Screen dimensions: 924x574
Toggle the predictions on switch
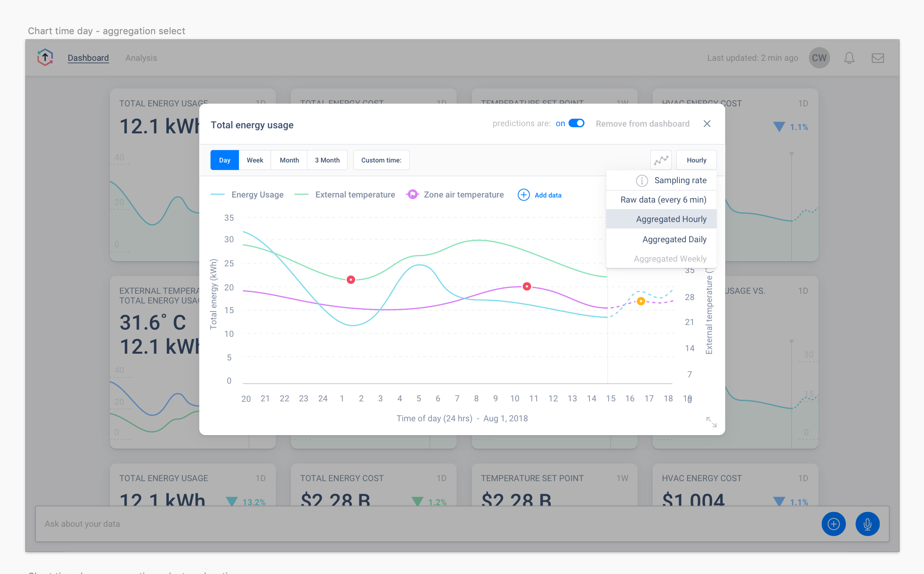[576, 123]
